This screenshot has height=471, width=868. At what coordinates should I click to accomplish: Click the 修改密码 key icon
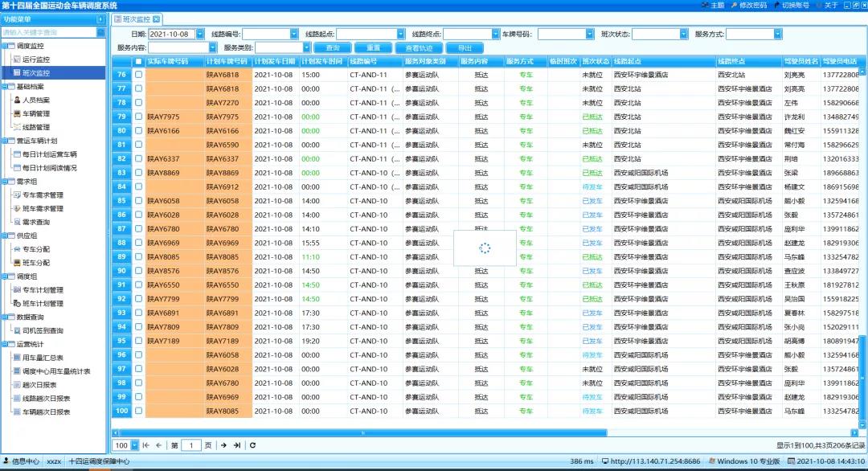click(733, 6)
